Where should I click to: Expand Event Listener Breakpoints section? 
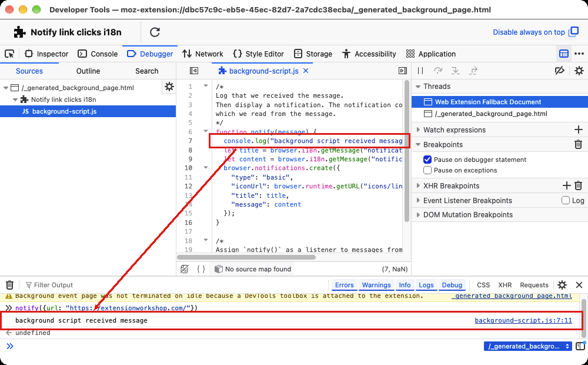(417, 200)
